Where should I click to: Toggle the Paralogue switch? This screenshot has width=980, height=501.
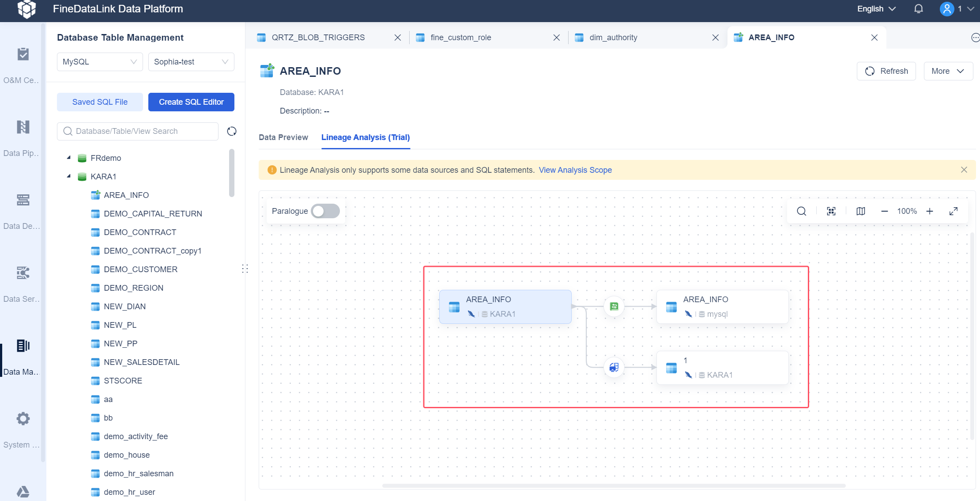pyautogui.click(x=325, y=211)
